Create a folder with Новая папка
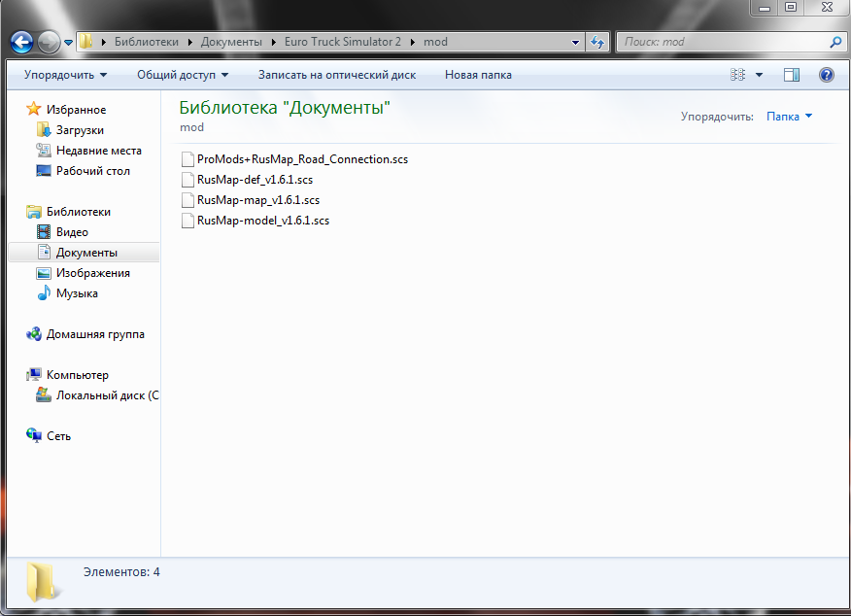The image size is (851, 616). coord(478,75)
